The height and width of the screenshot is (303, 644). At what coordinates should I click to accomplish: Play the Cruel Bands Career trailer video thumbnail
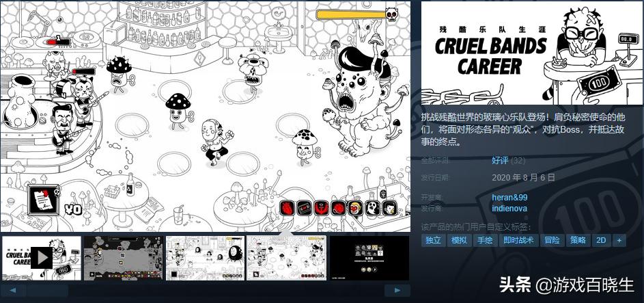(x=42, y=258)
